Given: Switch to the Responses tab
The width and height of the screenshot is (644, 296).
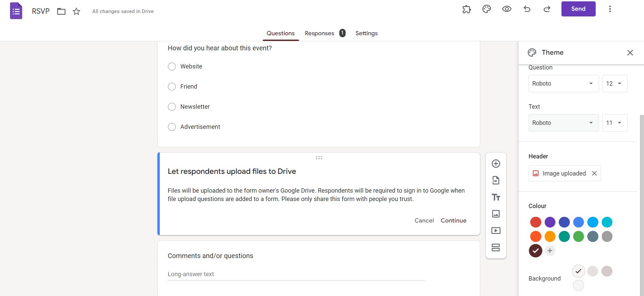Looking at the screenshot, I should click(319, 33).
